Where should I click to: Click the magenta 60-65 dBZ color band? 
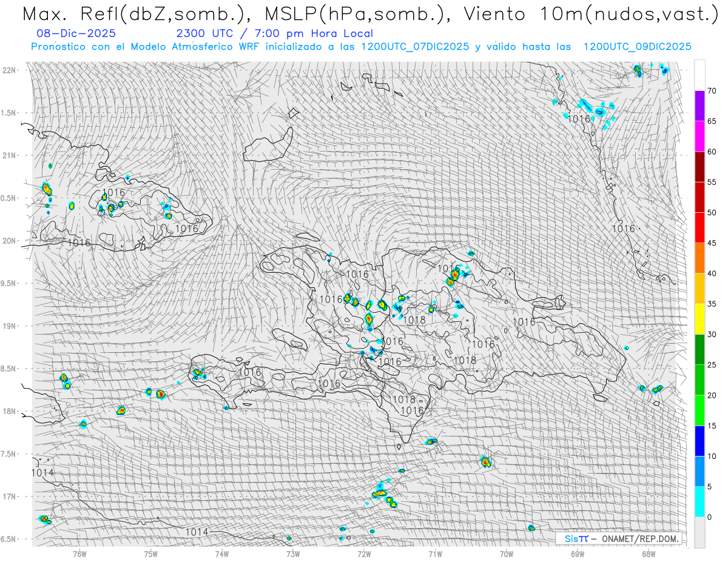(699, 136)
